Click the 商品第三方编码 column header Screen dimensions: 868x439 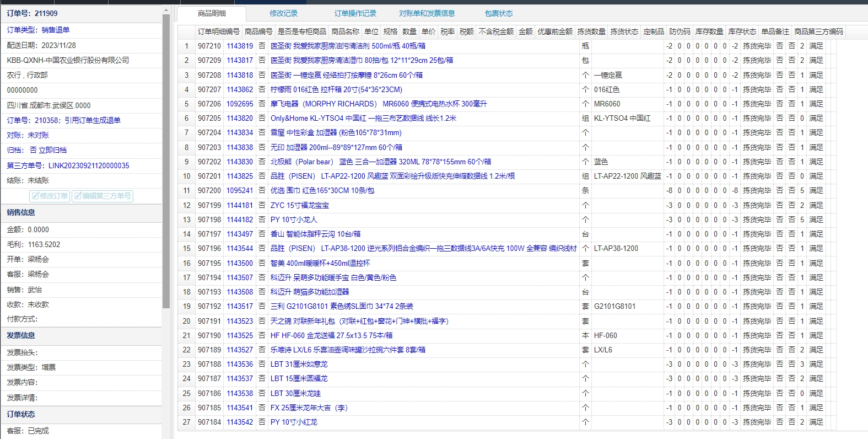pos(818,31)
